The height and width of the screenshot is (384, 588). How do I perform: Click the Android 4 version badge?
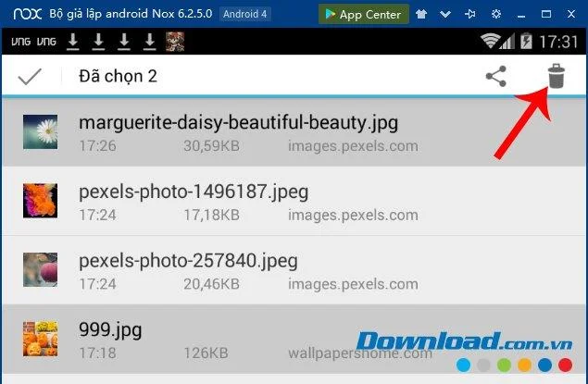(244, 14)
